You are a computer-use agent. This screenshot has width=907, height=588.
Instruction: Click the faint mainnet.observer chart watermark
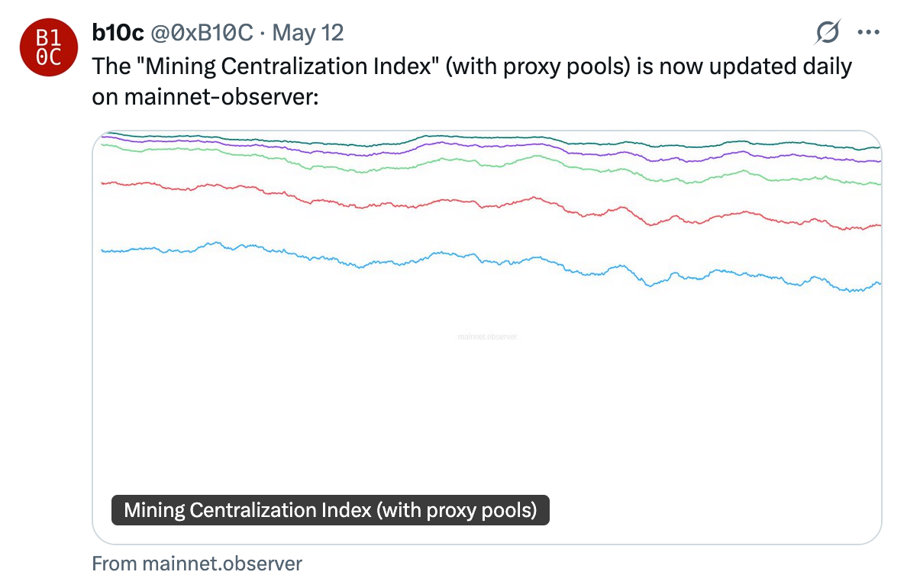(487, 336)
